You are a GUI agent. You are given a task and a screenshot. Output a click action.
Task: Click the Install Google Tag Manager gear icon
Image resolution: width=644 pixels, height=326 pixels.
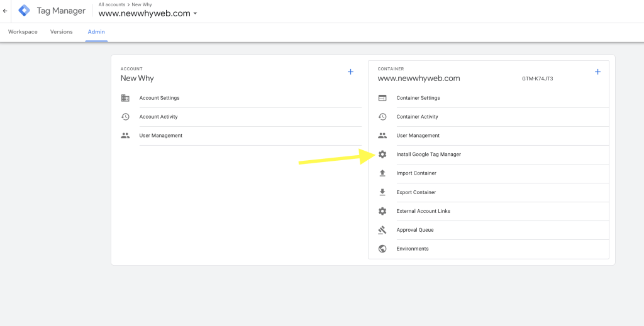point(382,155)
